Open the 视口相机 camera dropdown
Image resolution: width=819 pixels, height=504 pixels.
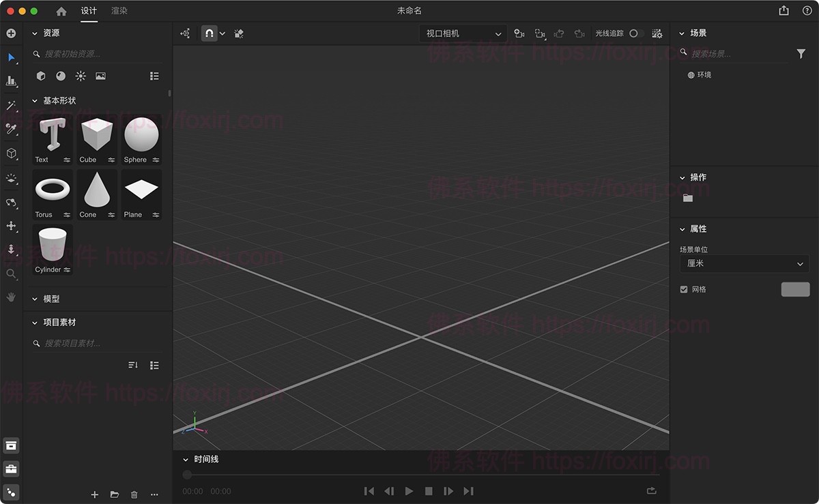(x=463, y=33)
